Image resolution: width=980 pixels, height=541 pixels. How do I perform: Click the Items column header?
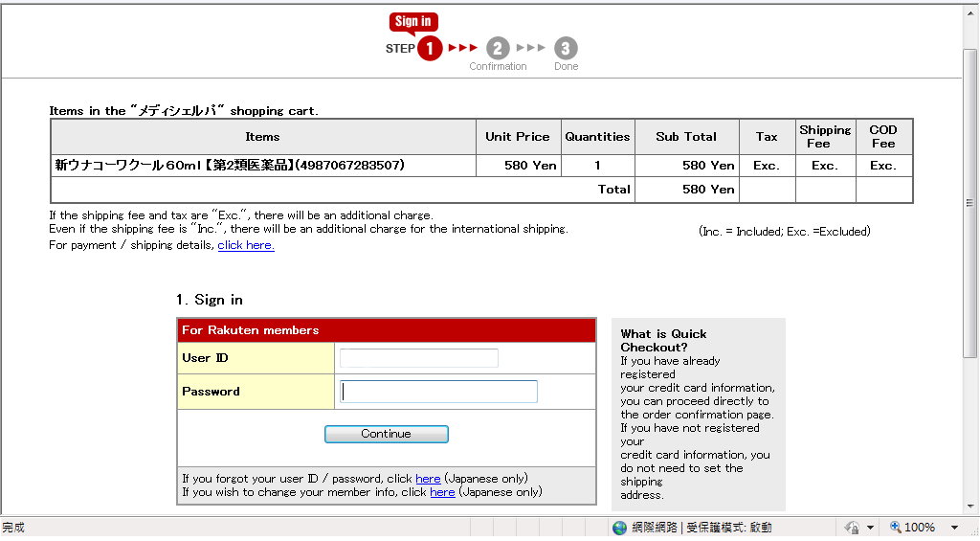[x=262, y=137]
